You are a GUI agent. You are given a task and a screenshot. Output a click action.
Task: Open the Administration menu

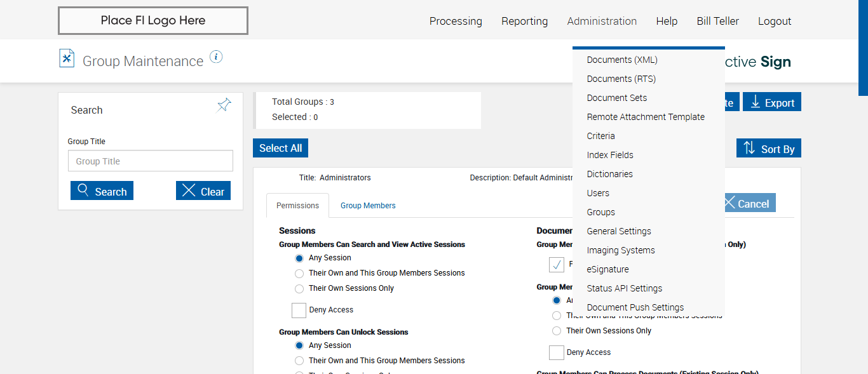click(x=602, y=21)
